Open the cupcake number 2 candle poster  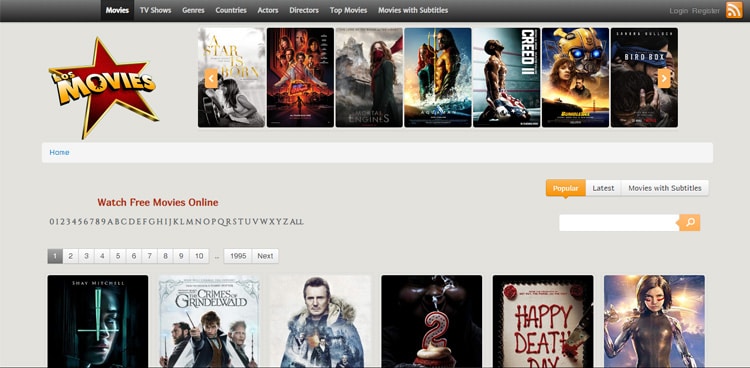[431, 321]
